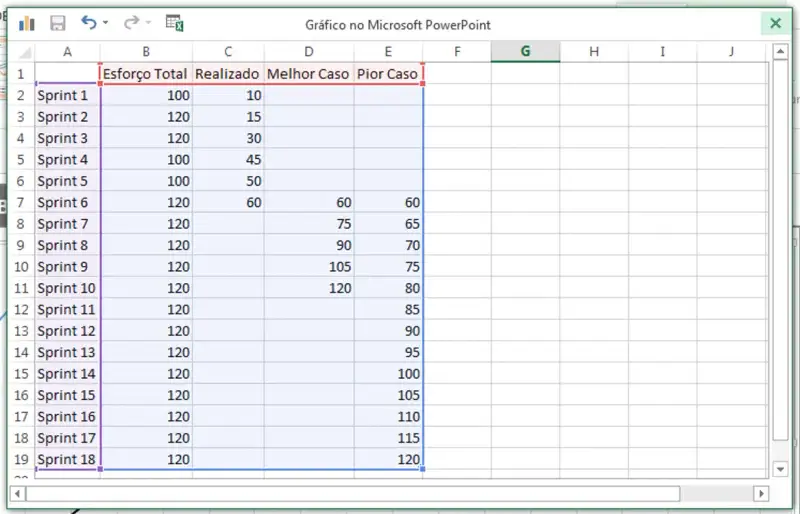Click the Redo arrow icon

[132, 22]
